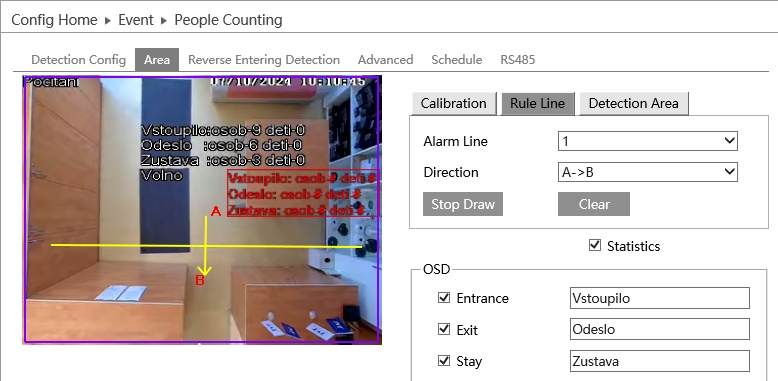Go to Config Home breadcrumb
Image resolution: width=778 pixels, height=381 pixels.
(54, 20)
